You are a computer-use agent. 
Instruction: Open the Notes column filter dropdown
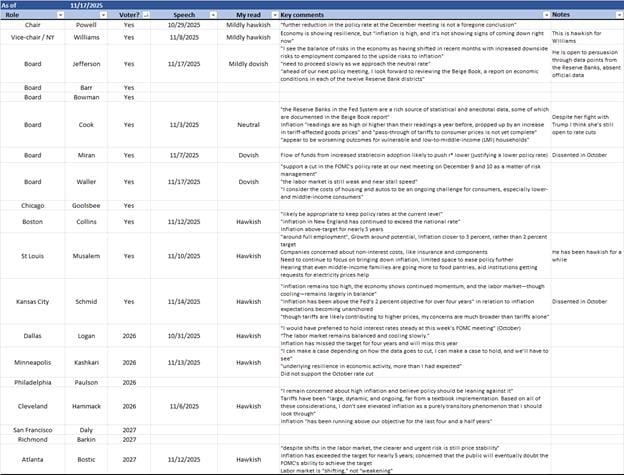(616, 16)
